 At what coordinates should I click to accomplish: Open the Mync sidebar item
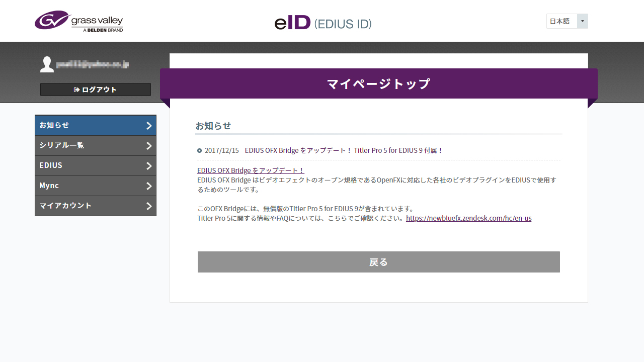tap(96, 186)
